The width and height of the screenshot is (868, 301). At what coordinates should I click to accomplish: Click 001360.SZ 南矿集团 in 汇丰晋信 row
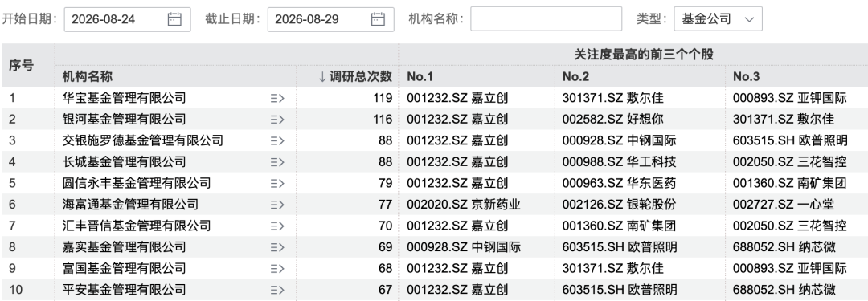(x=620, y=226)
